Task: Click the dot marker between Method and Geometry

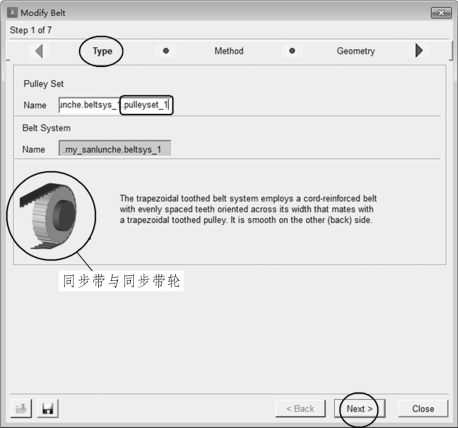Action: (x=292, y=51)
